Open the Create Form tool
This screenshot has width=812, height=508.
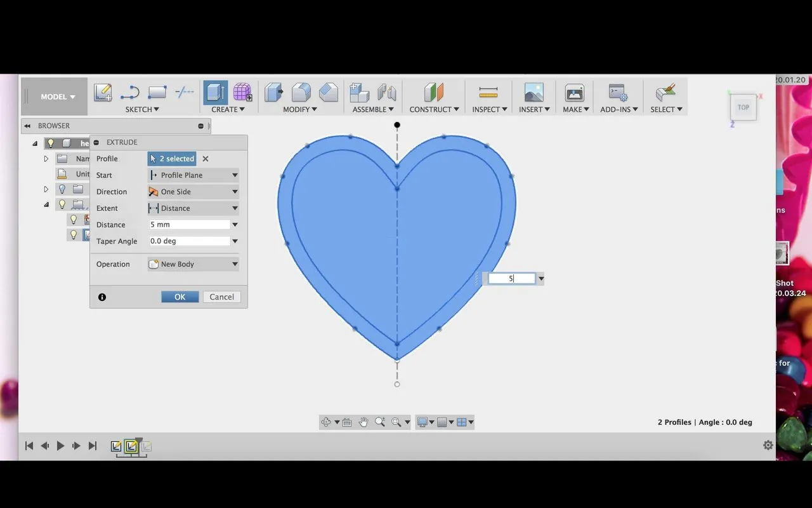[x=242, y=93]
